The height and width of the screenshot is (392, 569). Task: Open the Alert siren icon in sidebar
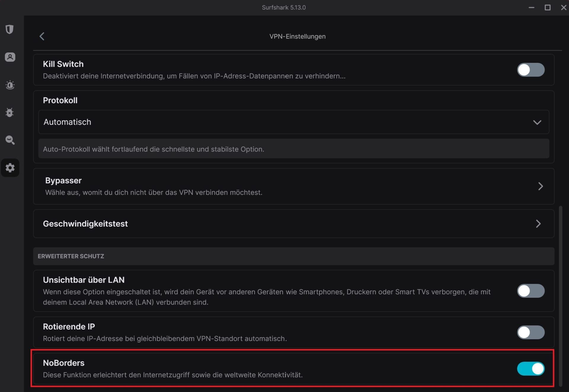[x=10, y=85]
